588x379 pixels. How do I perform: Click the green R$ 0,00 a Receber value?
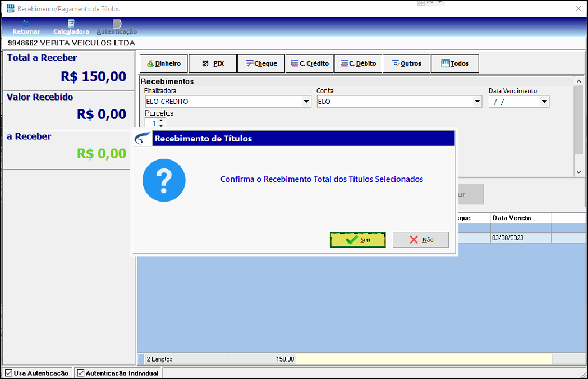pyautogui.click(x=102, y=153)
